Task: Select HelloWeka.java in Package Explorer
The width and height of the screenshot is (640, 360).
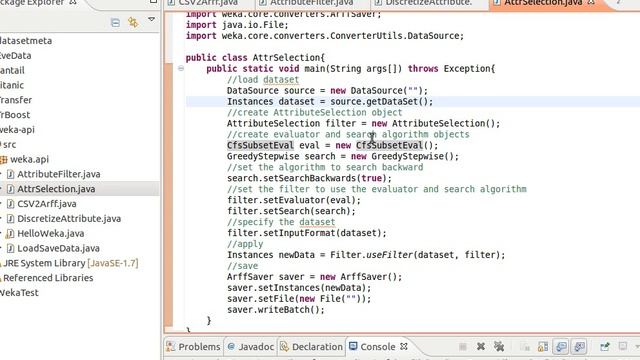Action: (50, 233)
